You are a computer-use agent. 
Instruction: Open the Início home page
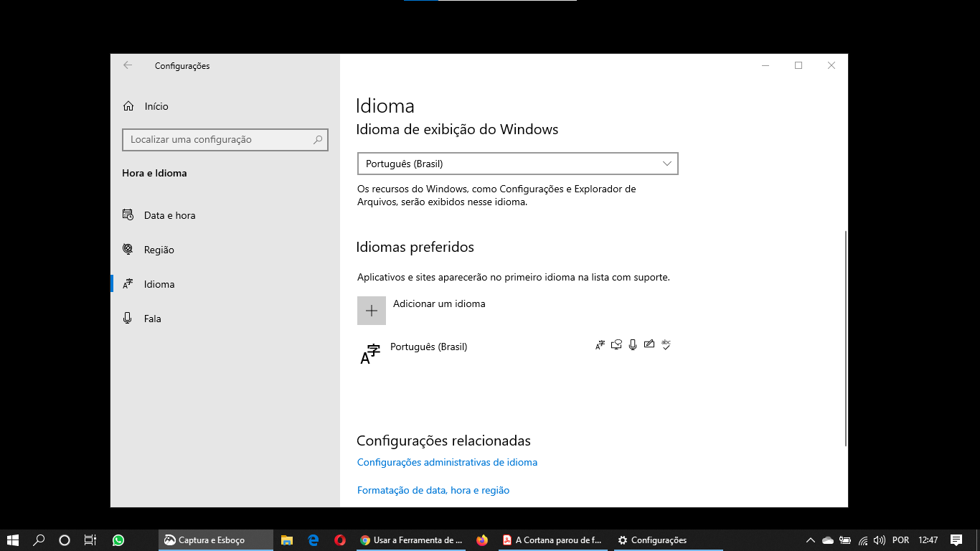point(156,106)
